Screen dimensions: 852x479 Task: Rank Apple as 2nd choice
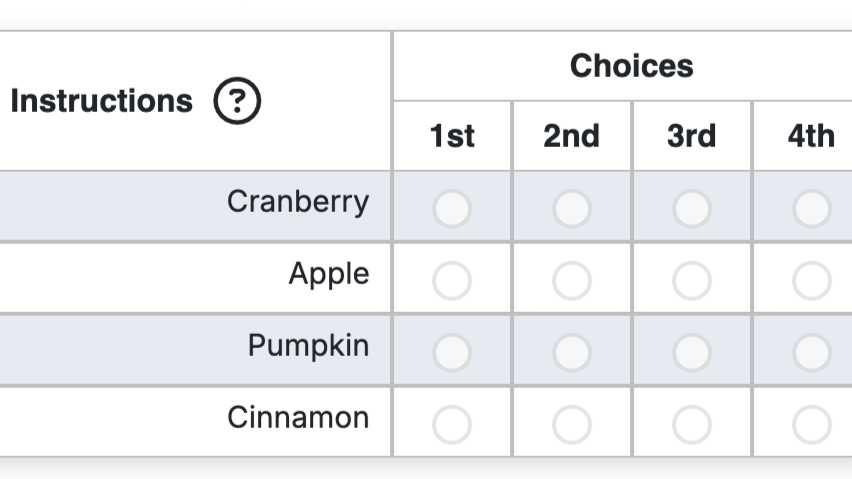click(572, 281)
